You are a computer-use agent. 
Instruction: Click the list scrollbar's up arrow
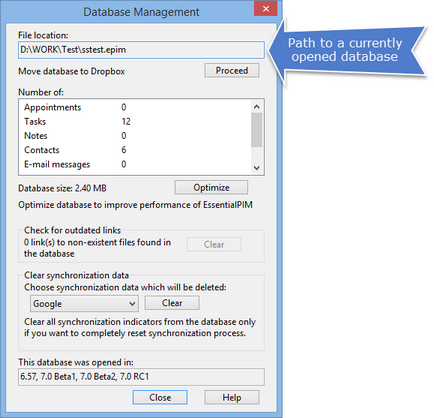point(257,107)
